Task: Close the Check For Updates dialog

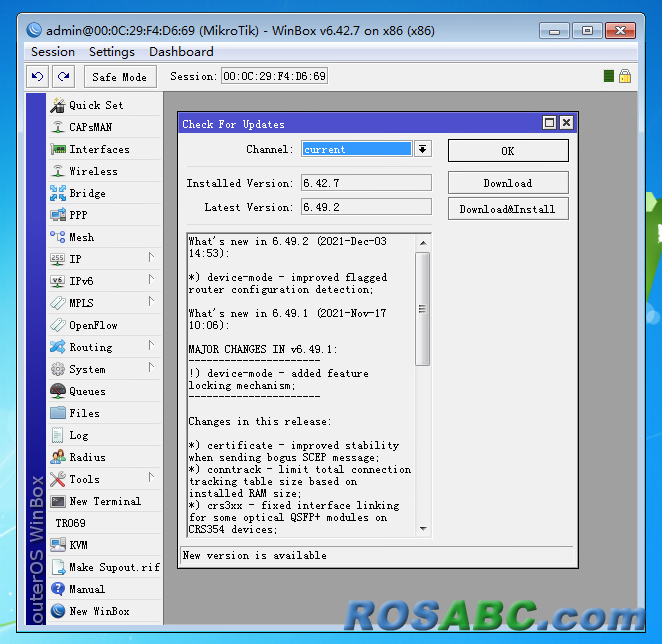Action: click(x=567, y=123)
